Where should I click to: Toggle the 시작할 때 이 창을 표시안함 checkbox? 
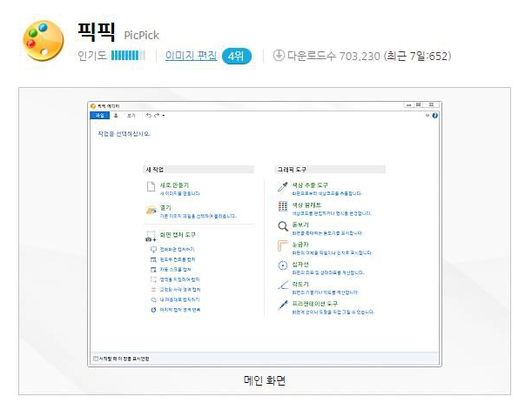(96, 359)
